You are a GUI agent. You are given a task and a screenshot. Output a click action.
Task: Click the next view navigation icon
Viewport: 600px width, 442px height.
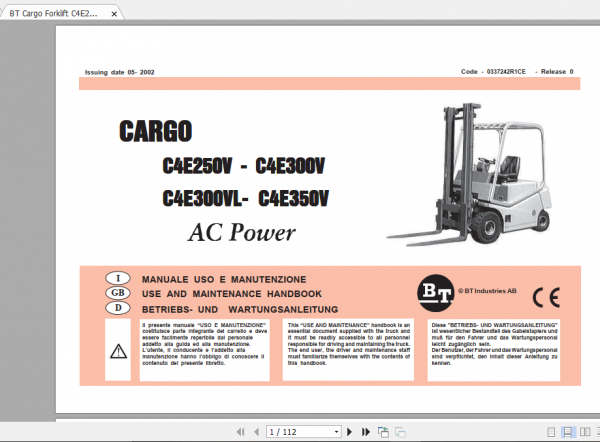click(400, 432)
